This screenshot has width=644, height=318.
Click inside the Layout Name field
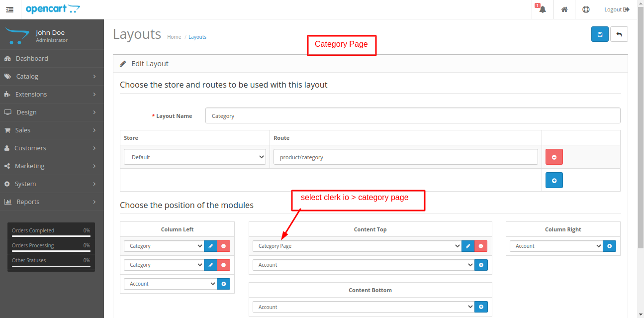pos(413,115)
